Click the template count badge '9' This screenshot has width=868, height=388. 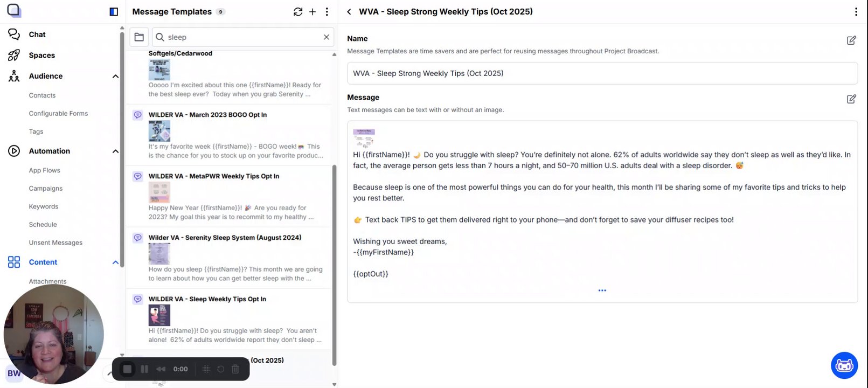(220, 12)
